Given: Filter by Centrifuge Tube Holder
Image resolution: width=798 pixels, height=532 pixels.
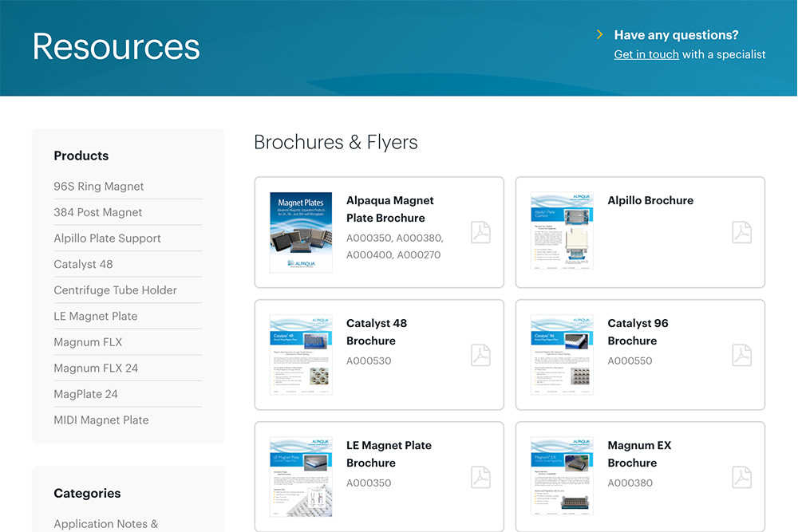Looking at the screenshot, I should (x=115, y=290).
